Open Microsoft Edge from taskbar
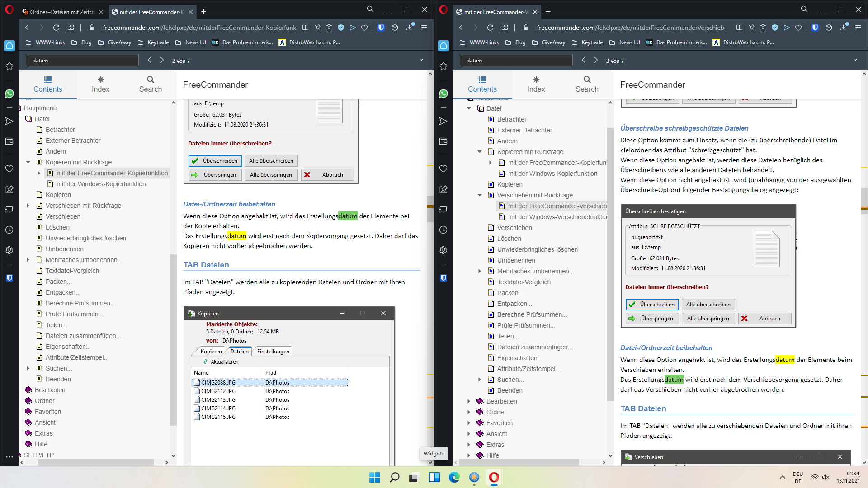The width and height of the screenshot is (868, 488). point(454,477)
